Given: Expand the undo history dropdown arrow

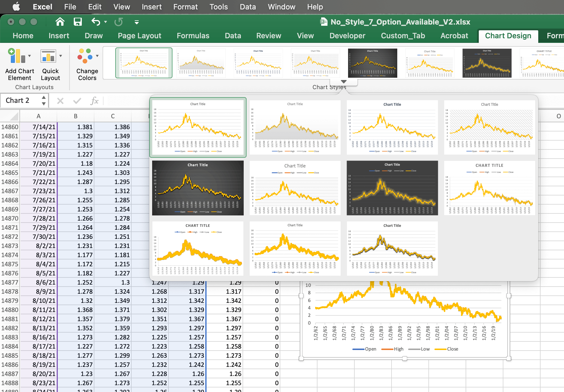Looking at the screenshot, I should point(106,22).
